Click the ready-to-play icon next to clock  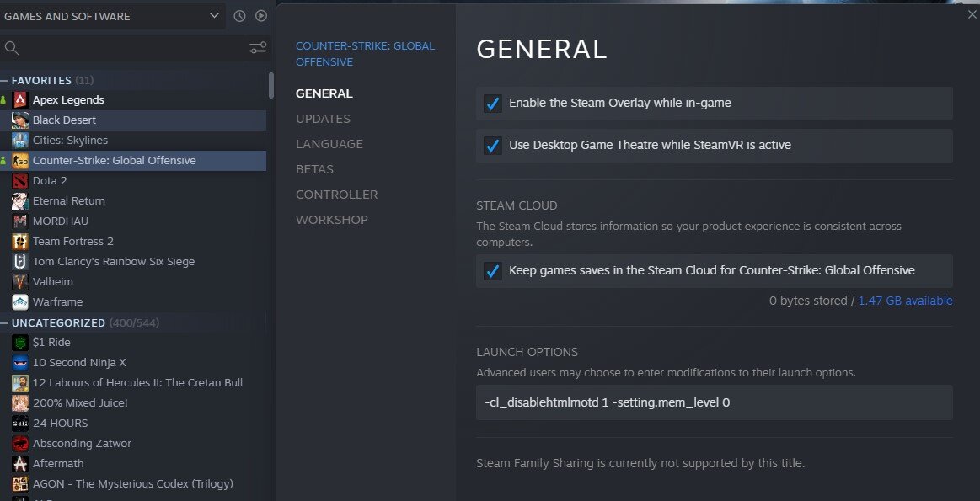261,16
